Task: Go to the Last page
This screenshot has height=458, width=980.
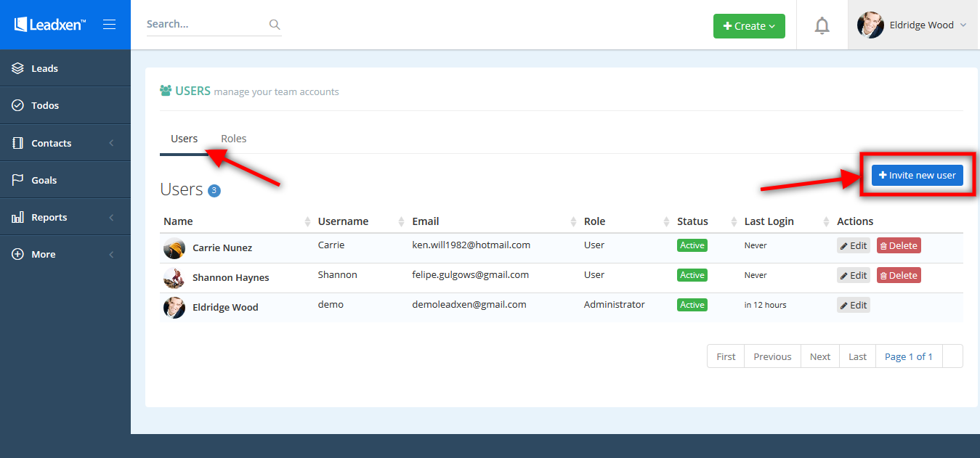Action: (x=858, y=356)
